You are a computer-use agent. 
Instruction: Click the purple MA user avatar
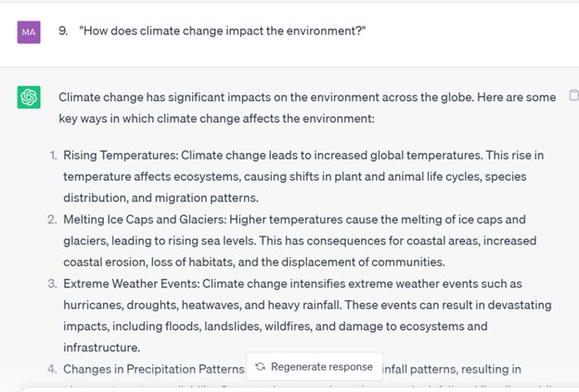point(29,32)
